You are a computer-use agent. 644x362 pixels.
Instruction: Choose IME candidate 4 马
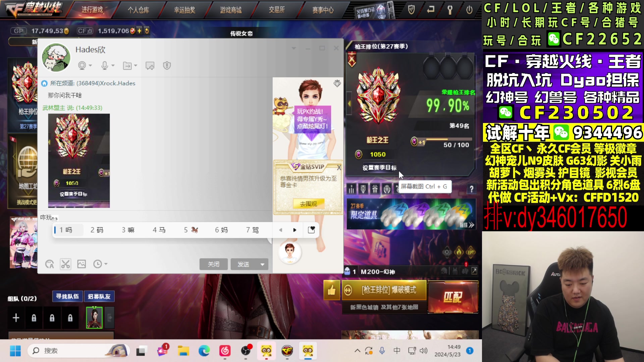(x=159, y=230)
